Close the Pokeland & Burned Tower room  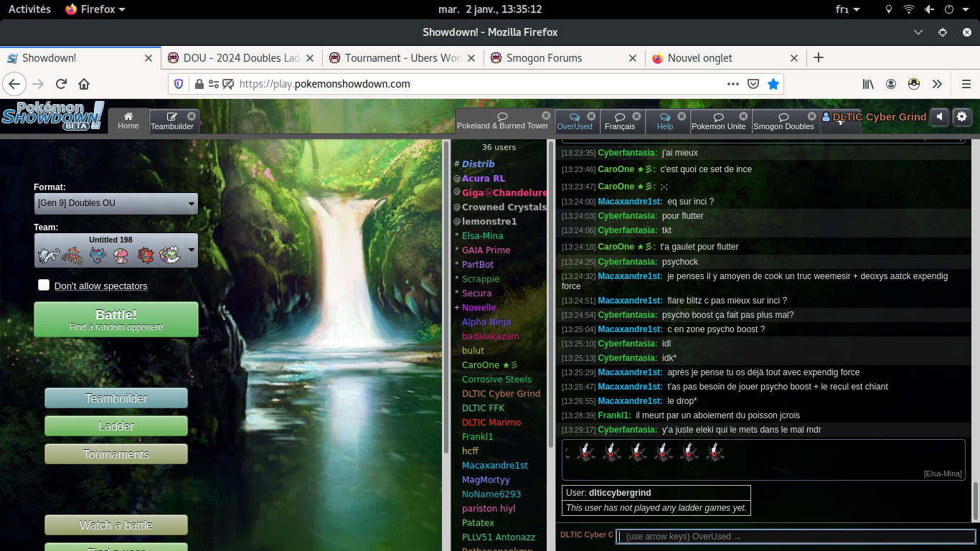[x=546, y=116]
